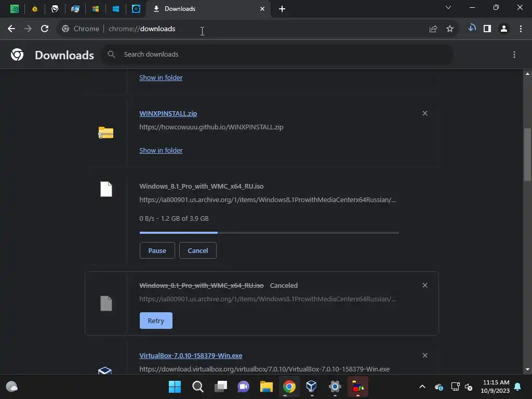Viewport: 532px width, 399px height.
Task: Click the muted volume icon in system tray
Action: pyautogui.click(x=469, y=387)
